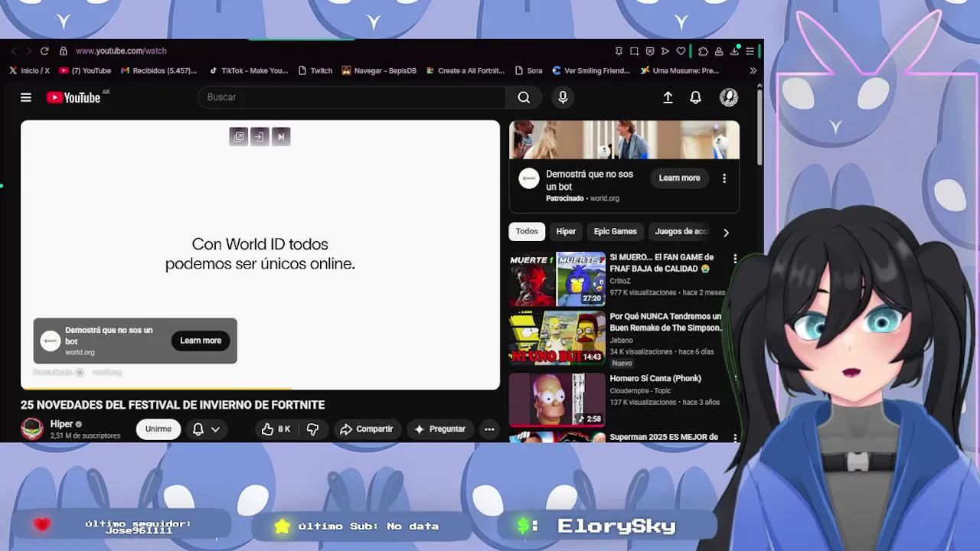The height and width of the screenshot is (551, 980).
Task: Select the Hiper filter chip
Action: pyautogui.click(x=566, y=231)
